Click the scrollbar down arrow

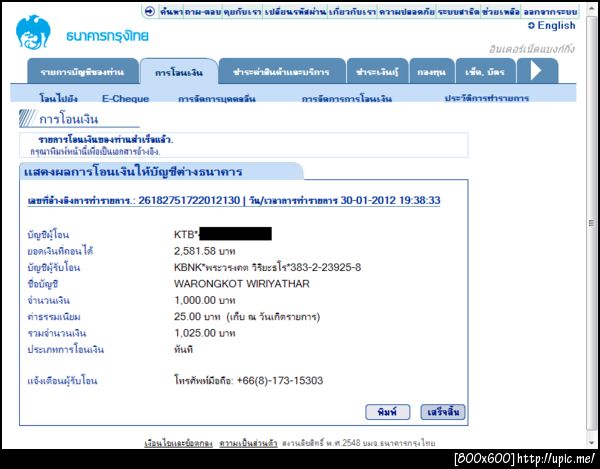coord(592,443)
